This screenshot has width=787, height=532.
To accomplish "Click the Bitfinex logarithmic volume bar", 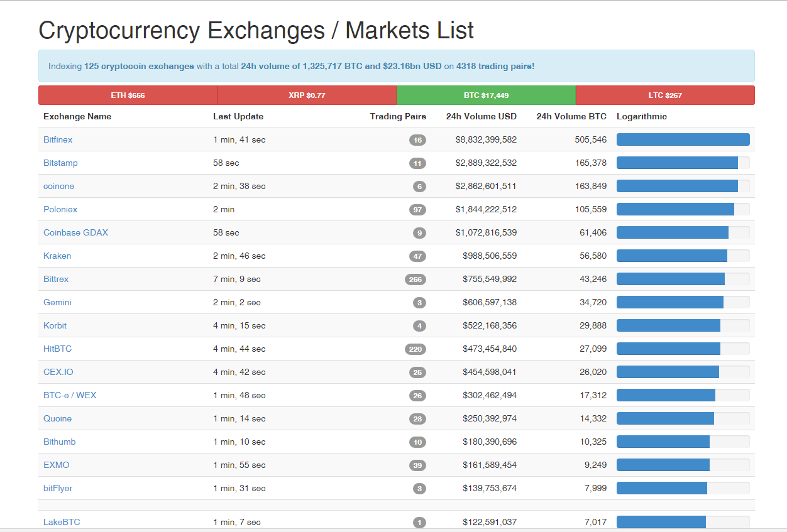I will 683,139.
